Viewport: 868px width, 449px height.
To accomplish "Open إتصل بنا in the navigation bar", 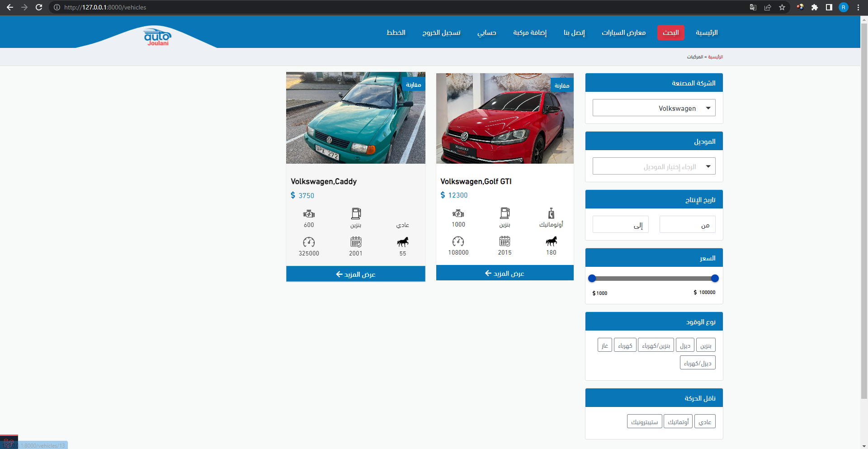I will pos(574,33).
